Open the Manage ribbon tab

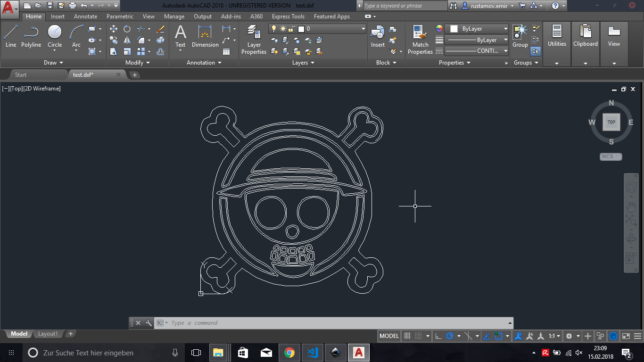pos(174,16)
